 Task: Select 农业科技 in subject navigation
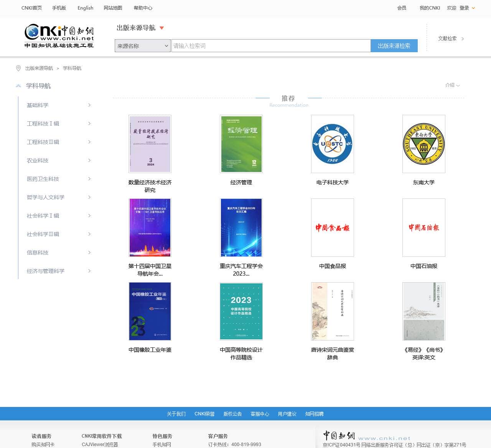38,160
